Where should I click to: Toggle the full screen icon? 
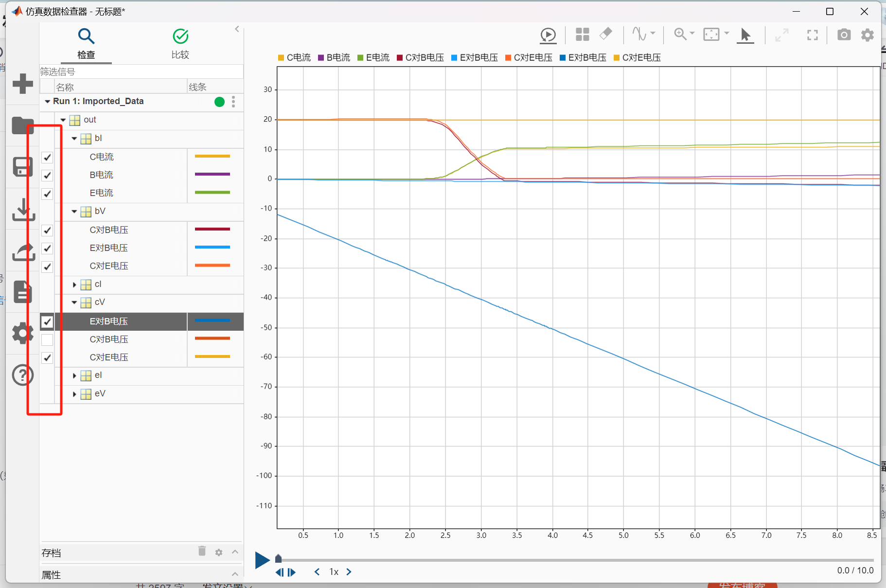(813, 35)
